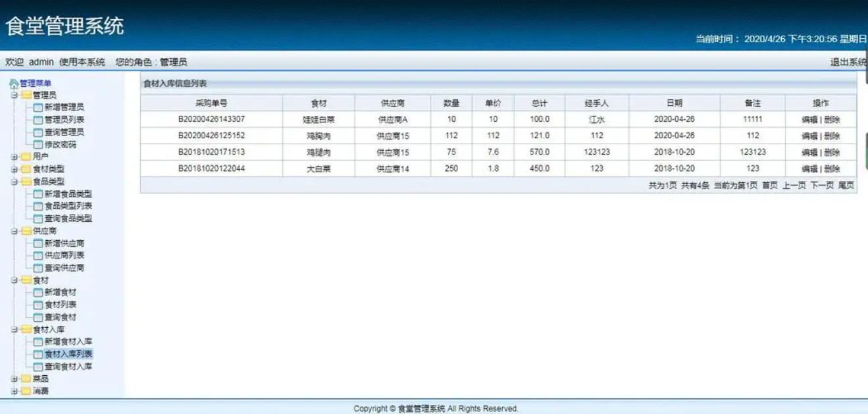Expand the 用户 tree node
This screenshot has height=414, width=868.
[14, 157]
